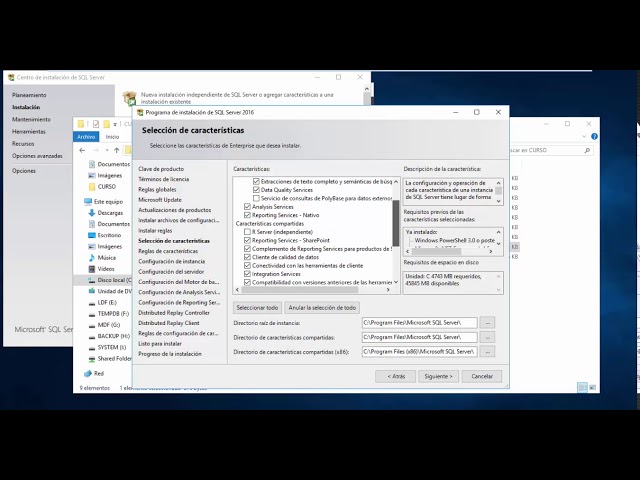Uncheck the Analysis Services feature

[x=247, y=207]
